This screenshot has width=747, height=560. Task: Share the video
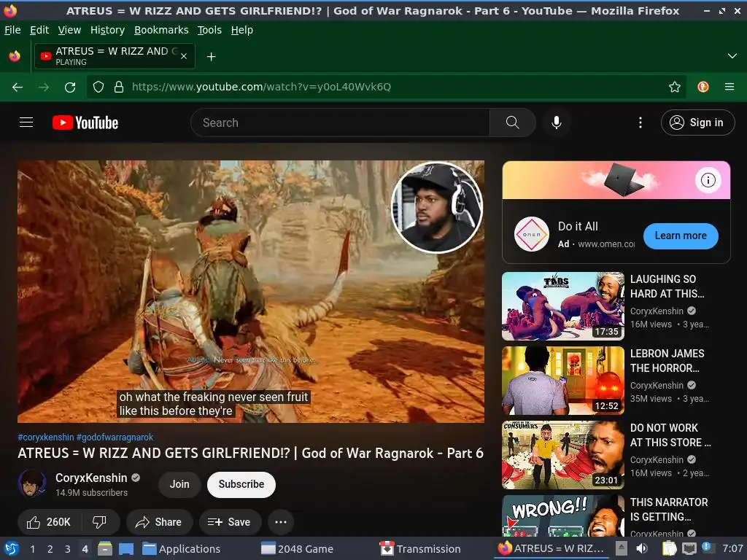click(x=158, y=522)
